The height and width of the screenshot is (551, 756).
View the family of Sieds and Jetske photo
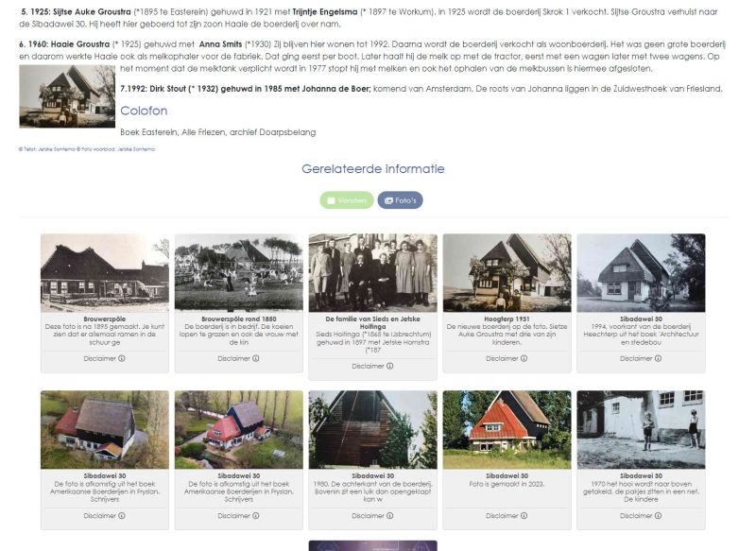[372, 273]
